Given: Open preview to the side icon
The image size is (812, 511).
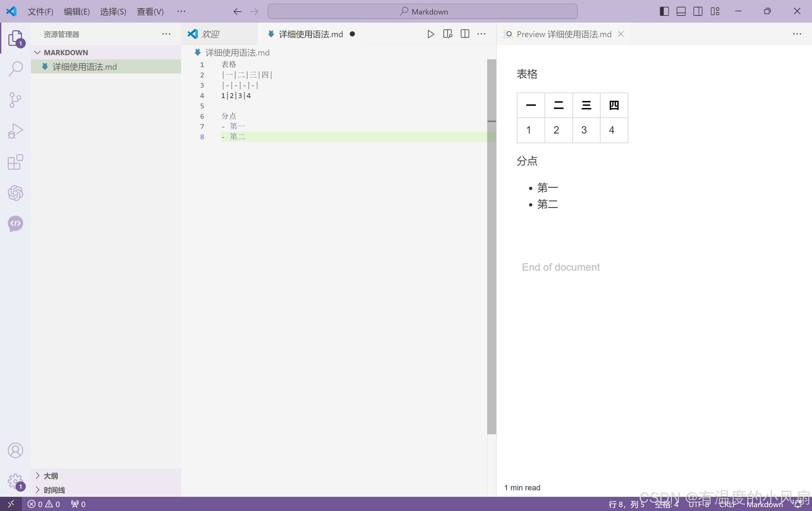Looking at the screenshot, I should coord(448,34).
